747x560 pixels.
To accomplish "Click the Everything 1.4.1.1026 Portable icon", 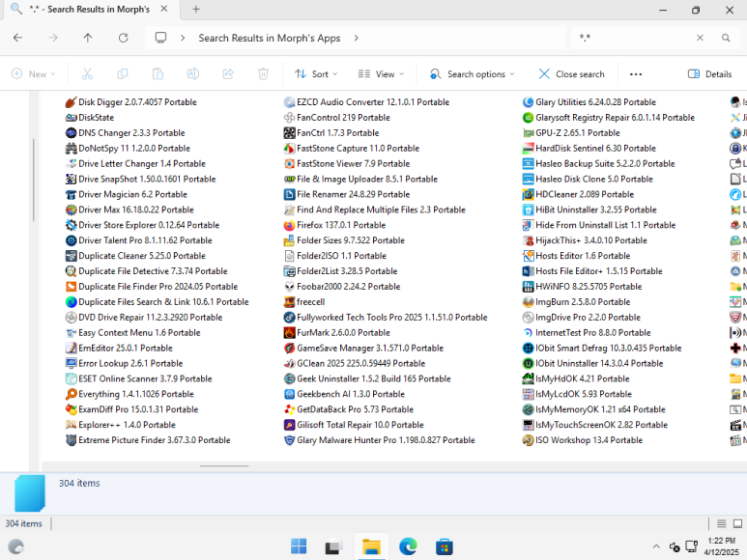I will tap(71, 394).
